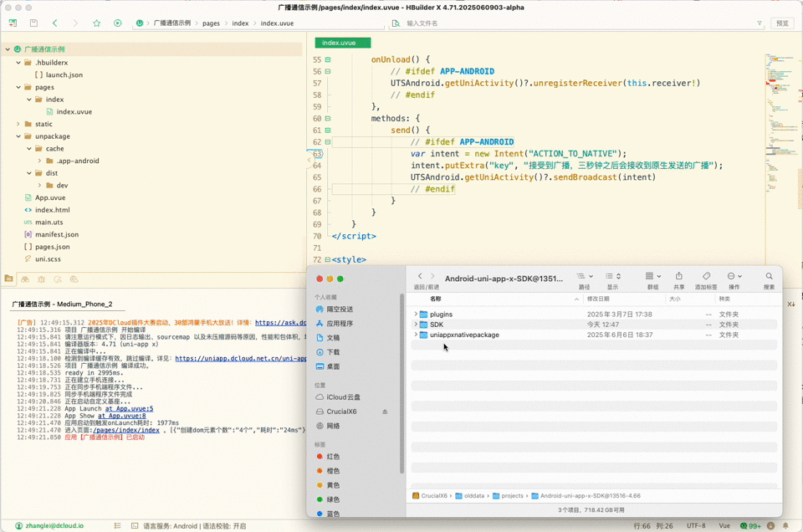Toggle code fold at line 62
The image size is (803, 532).
pos(328,142)
